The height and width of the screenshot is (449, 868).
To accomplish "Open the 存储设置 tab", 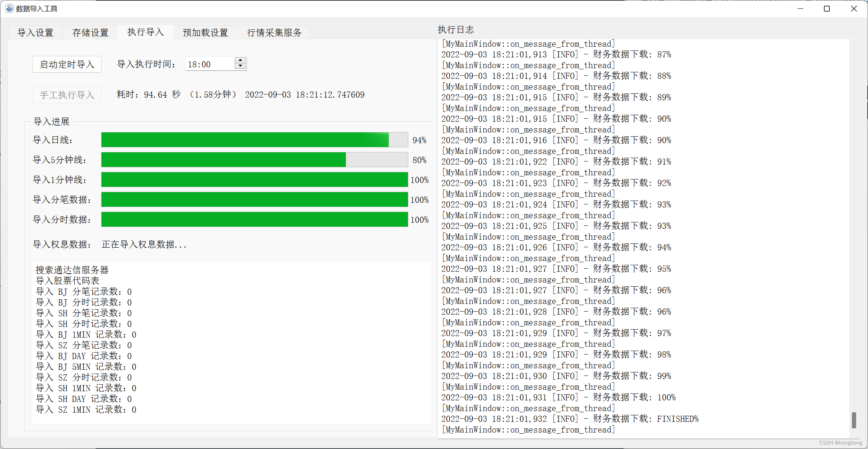I will coord(90,33).
